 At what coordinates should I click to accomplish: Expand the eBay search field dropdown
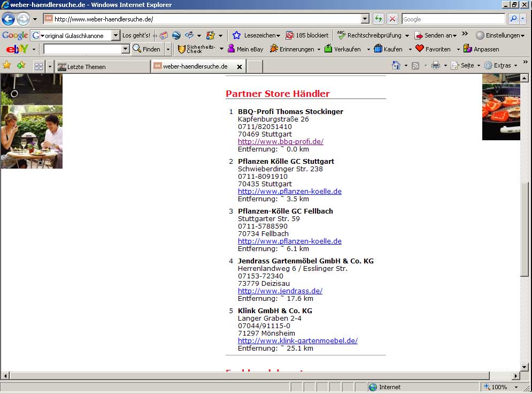[126, 49]
